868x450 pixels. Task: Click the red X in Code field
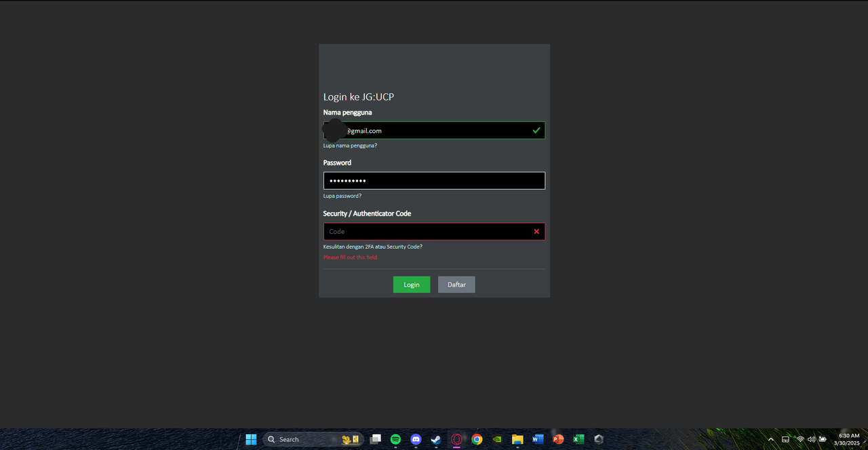[536, 232]
